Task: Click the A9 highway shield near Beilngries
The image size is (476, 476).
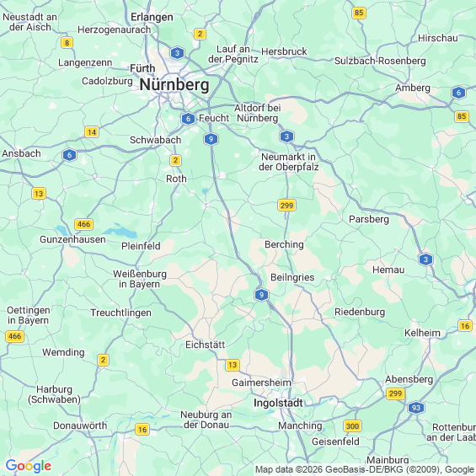Action: point(261,295)
